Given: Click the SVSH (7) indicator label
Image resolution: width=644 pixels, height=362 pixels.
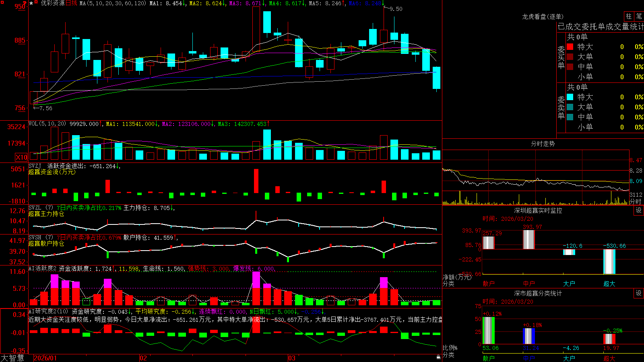Looking at the screenshot, I should coord(41,237).
